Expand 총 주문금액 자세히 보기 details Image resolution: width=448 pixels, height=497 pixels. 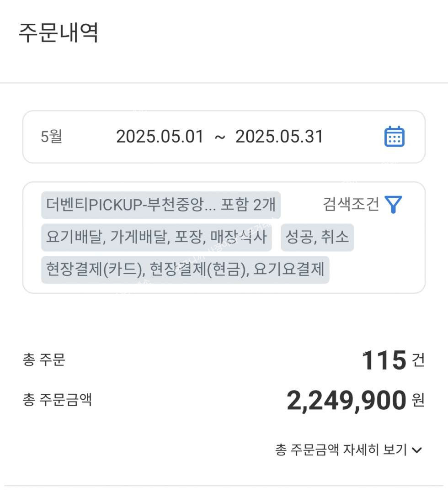click(x=341, y=450)
